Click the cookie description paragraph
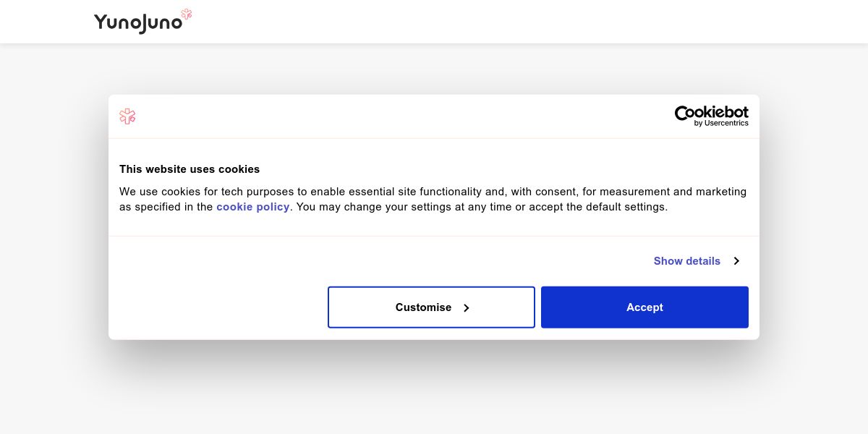The width and height of the screenshot is (868, 434). [x=433, y=199]
